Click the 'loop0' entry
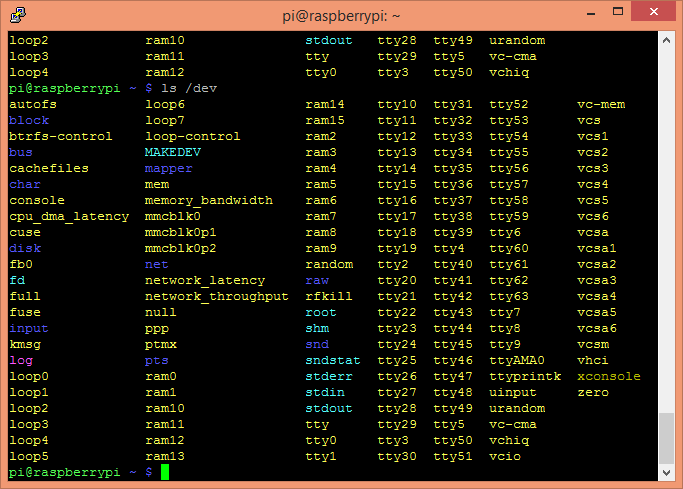 (x=29, y=377)
